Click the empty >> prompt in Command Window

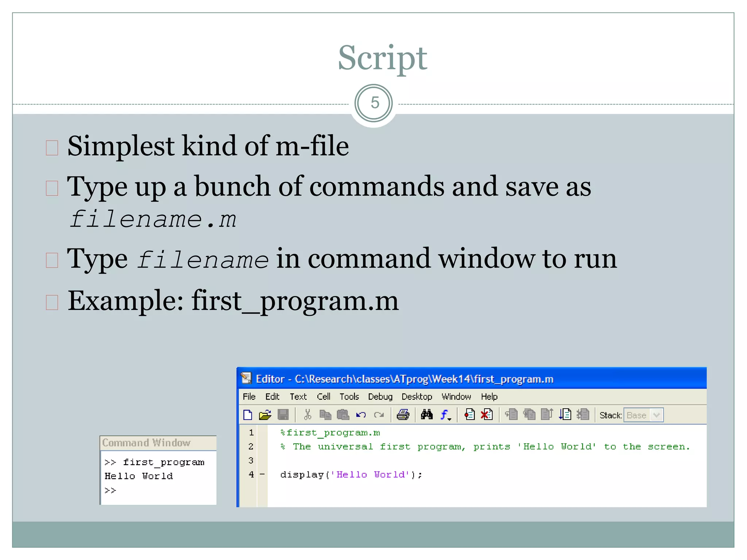110,490
